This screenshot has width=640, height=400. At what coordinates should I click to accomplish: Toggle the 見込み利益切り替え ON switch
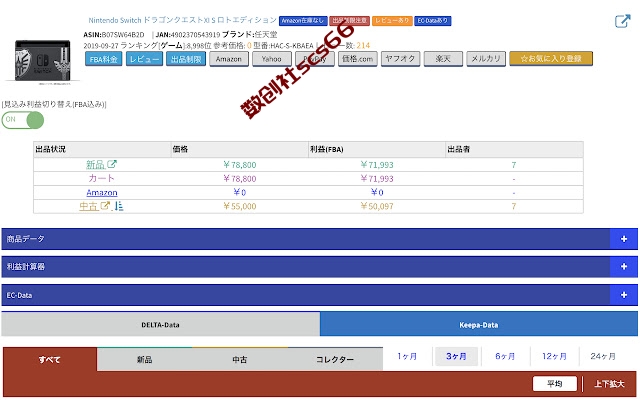(23, 120)
